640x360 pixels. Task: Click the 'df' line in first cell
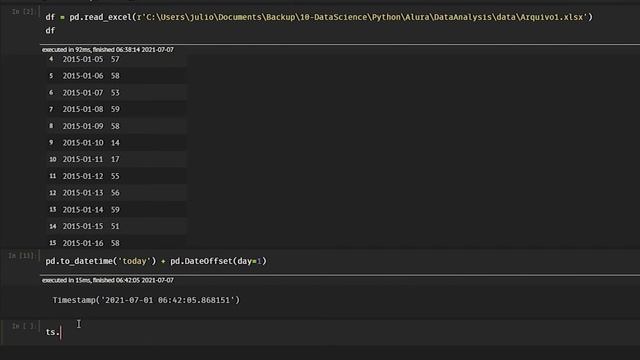[x=50, y=31]
